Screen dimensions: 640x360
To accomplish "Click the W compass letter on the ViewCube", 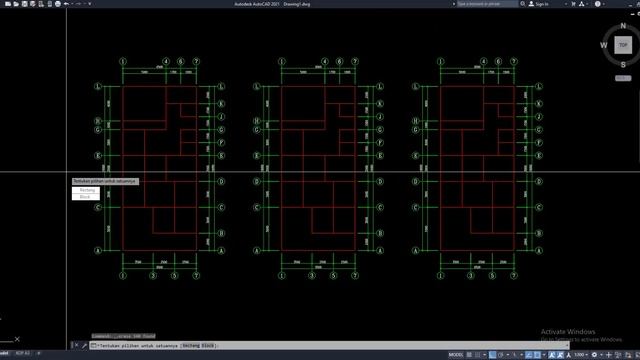I will 603,45.
